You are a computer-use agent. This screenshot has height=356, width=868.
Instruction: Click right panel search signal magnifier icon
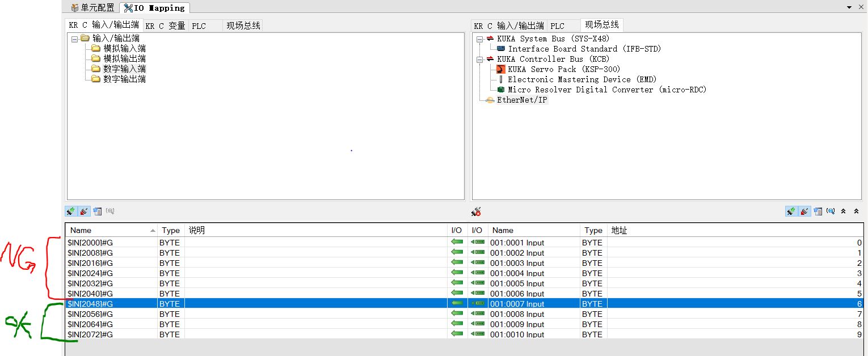831,211
